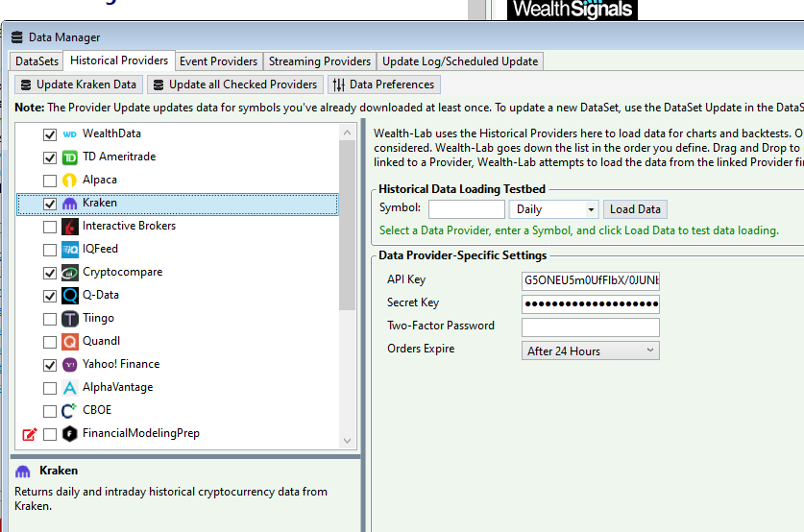Select the AlphaVantage row text
804x532 pixels.
118,387
